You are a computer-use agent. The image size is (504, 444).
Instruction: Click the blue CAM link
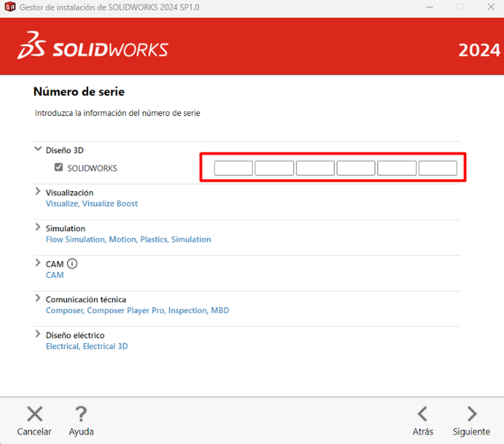(55, 275)
